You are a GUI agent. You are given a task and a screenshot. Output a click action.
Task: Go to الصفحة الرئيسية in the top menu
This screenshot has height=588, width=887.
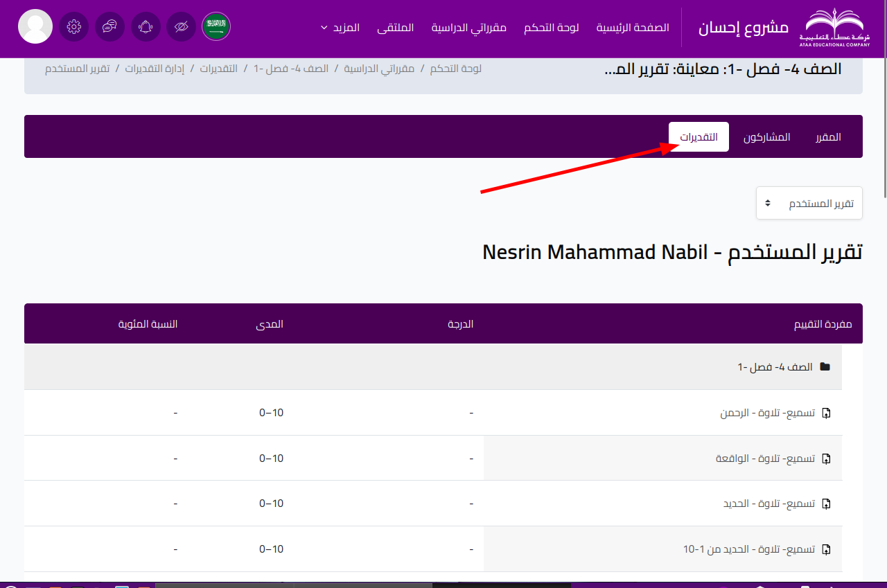pos(633,28)
